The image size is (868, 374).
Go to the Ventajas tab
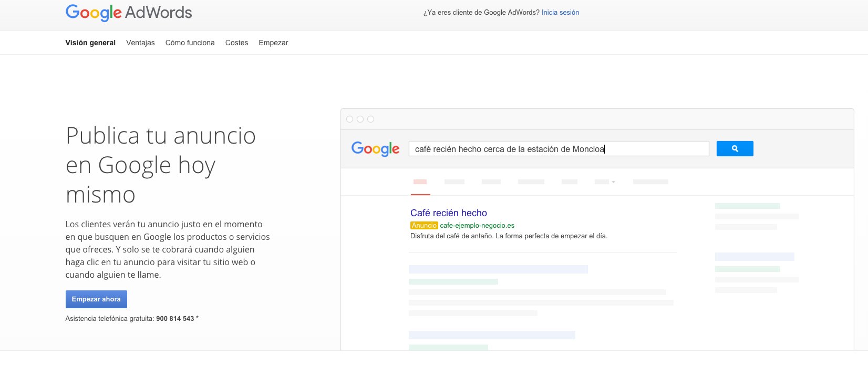tap(140, 43)
